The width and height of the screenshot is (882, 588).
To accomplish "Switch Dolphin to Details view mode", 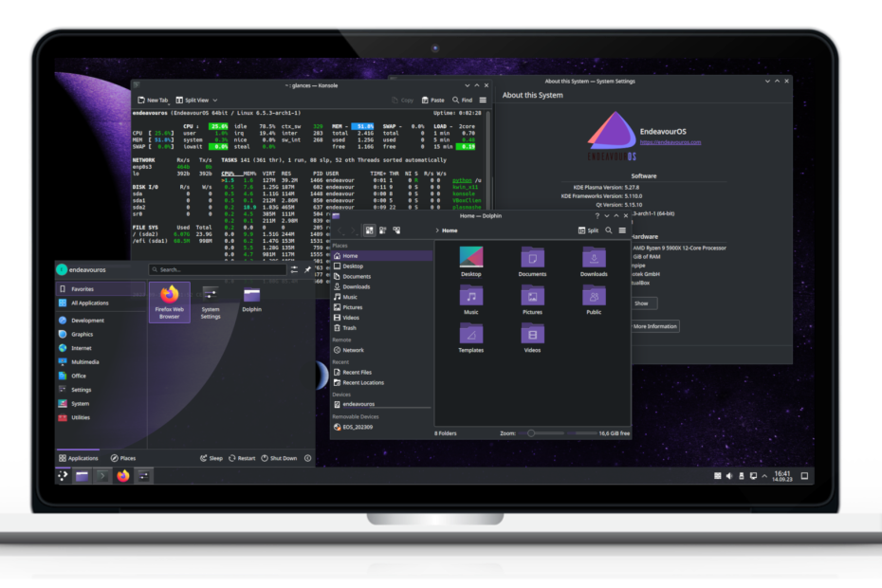I will coord(395,230).
